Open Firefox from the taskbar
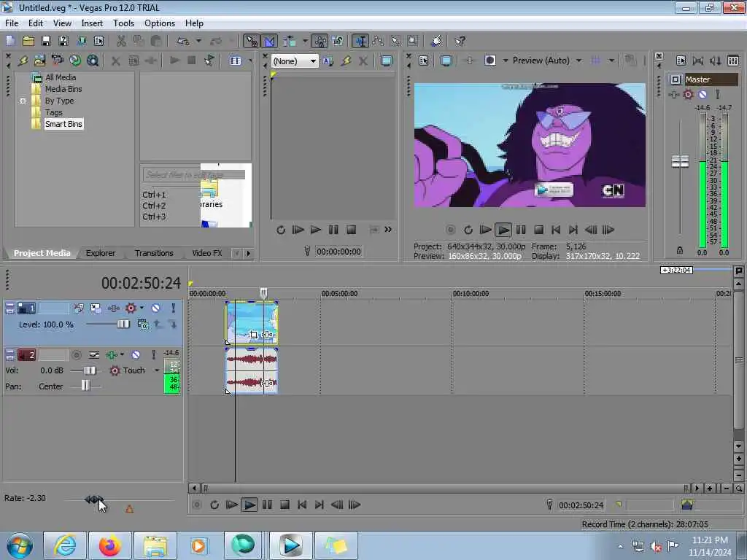This screenshot has width=747, height=560. (x=110, y=545)
